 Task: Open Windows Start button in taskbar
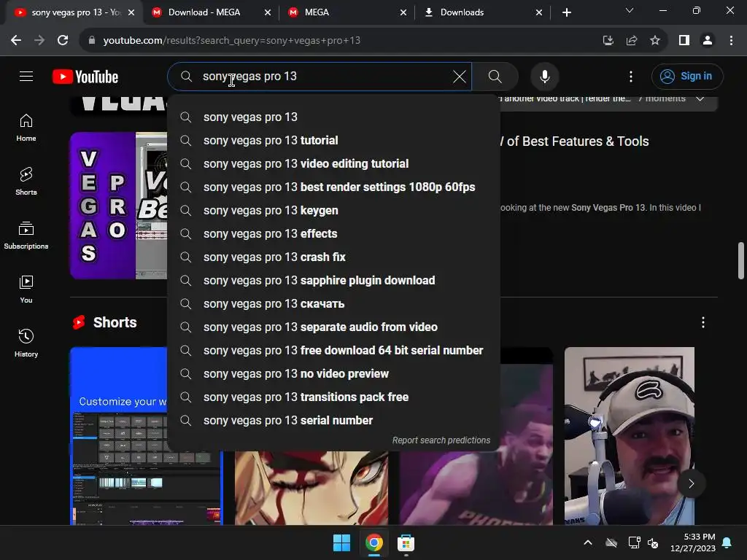point(341,542)
